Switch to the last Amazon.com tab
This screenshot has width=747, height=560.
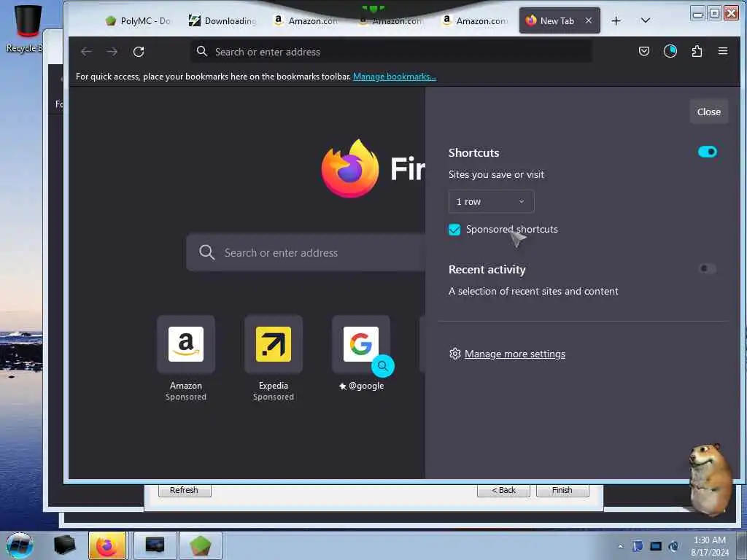pos(474,20)
